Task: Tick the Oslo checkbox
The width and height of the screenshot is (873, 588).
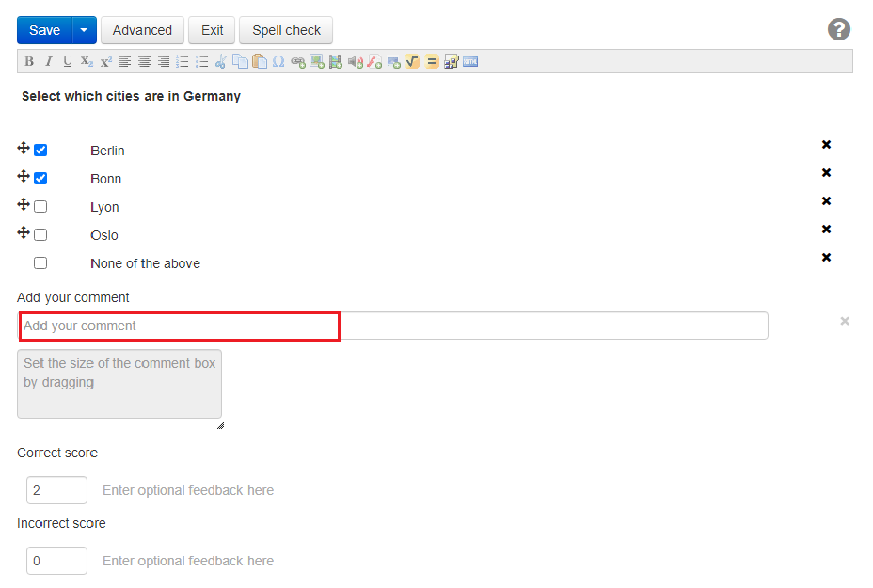Action: point(40,234)
